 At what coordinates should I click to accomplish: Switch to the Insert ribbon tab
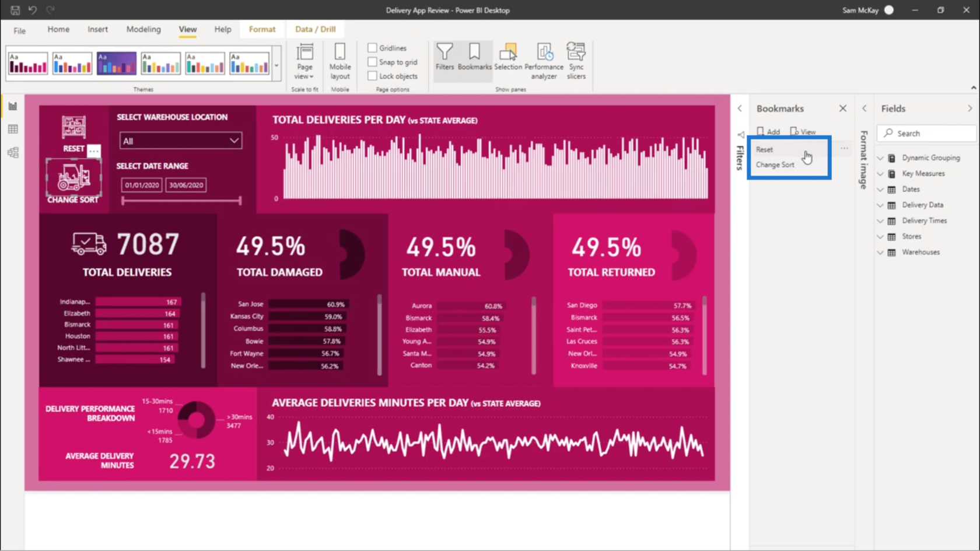pos(97,29)
